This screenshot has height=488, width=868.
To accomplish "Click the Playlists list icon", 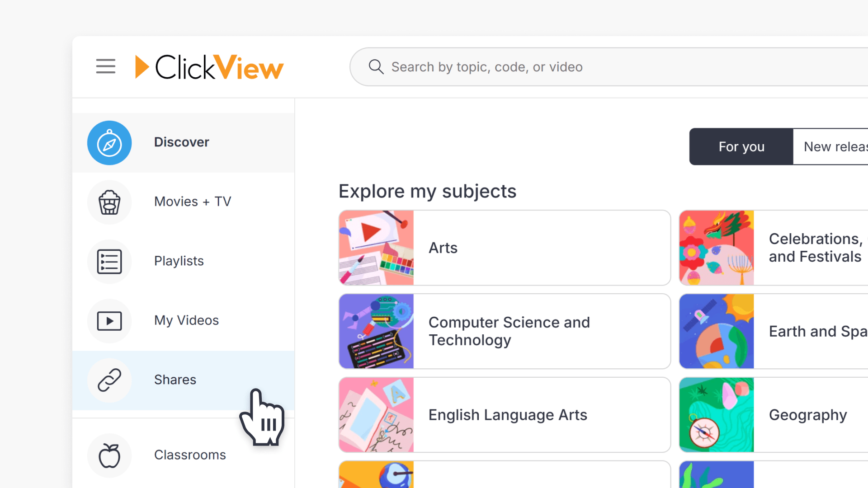I will click(109, 262).
